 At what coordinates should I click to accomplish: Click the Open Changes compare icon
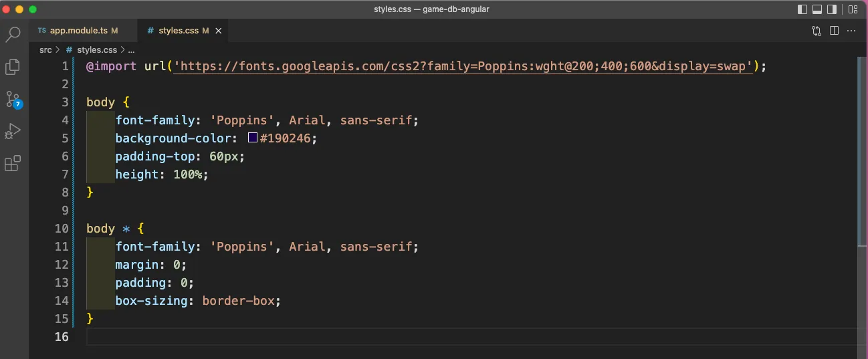[x=817, y=31]
